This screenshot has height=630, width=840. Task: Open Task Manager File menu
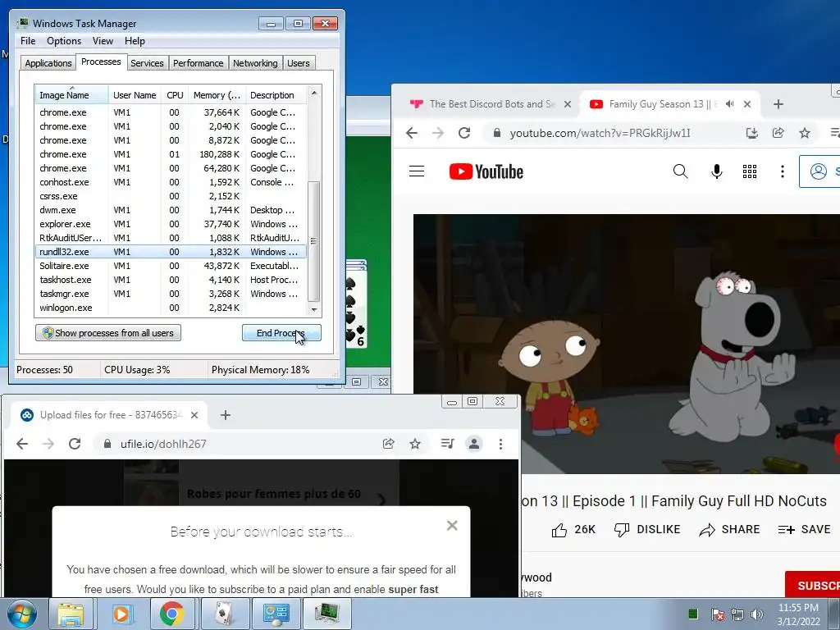point(28,41)
